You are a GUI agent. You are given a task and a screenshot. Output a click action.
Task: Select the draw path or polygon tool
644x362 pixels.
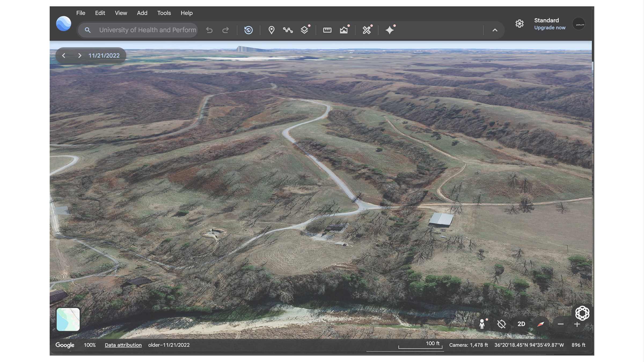288,30
